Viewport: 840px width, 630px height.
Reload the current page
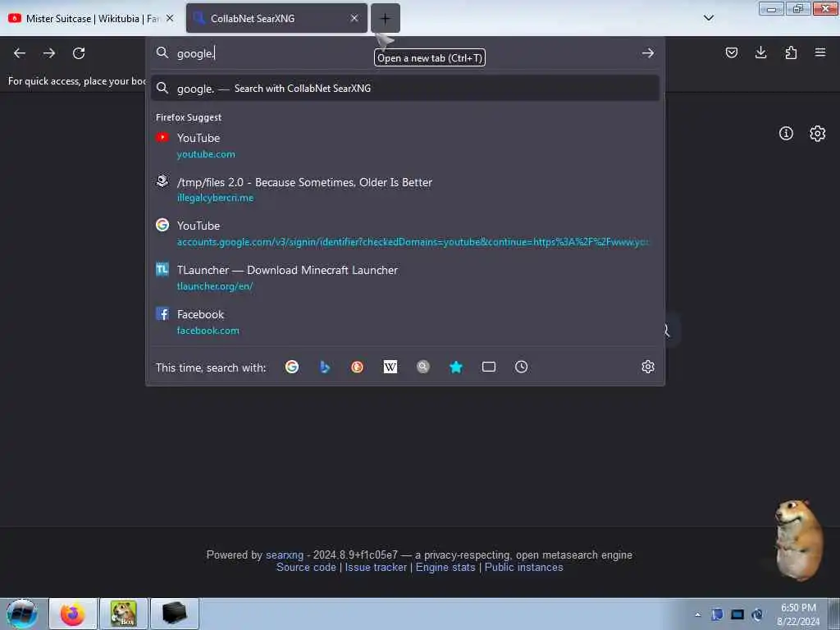[79, 53]
